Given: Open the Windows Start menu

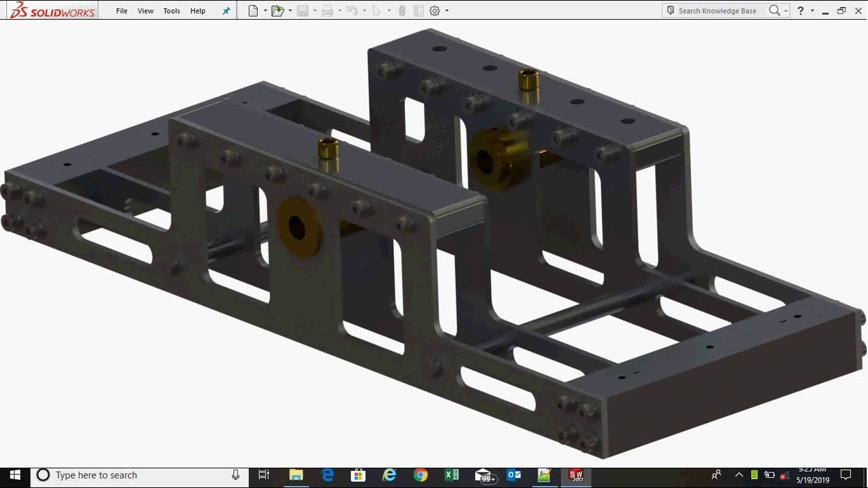Looking at the screenshot, I should (x=15, y=475).
